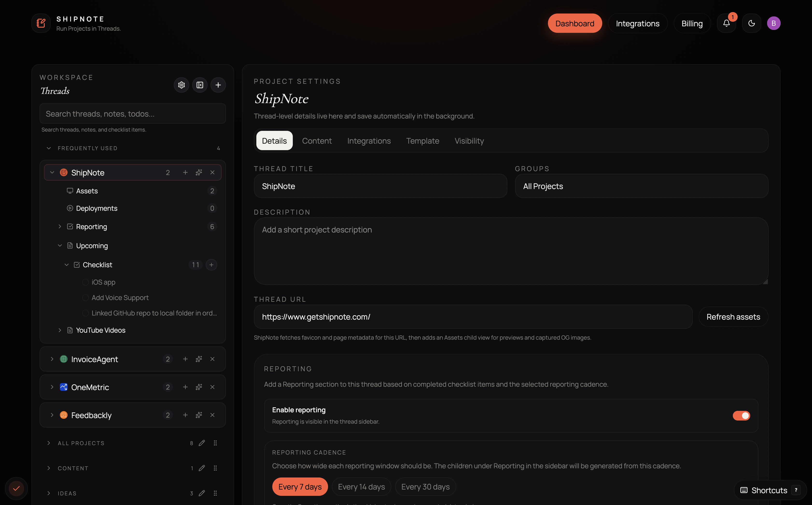Click sparkle icon on Feedbackly row
Viewport: 812px width, 505px height.
pos(199,415)
